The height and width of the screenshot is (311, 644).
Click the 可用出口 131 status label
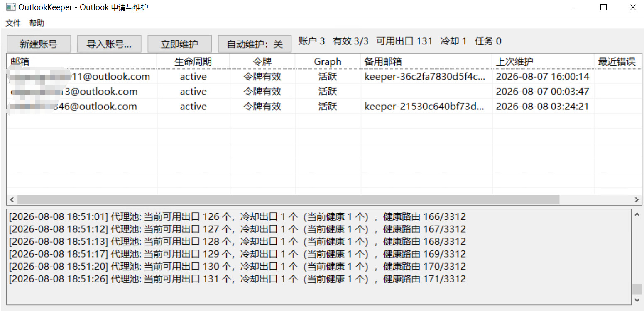pos(404,41)
